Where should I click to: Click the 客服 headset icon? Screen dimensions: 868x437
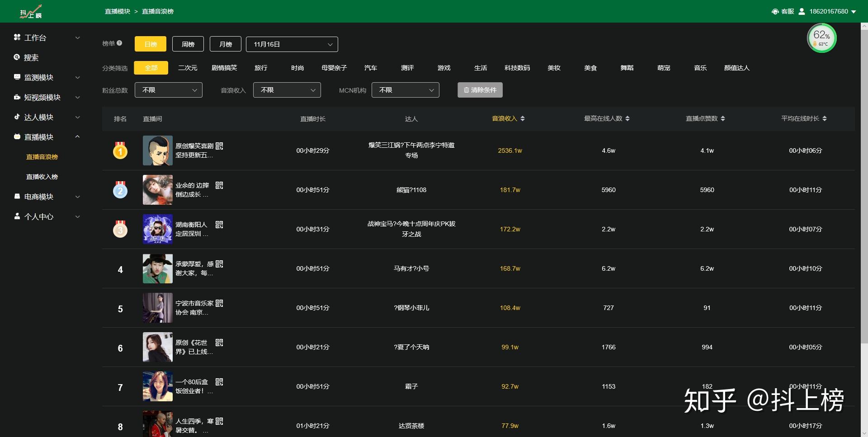pyautogui.click(x=775, y=11)
